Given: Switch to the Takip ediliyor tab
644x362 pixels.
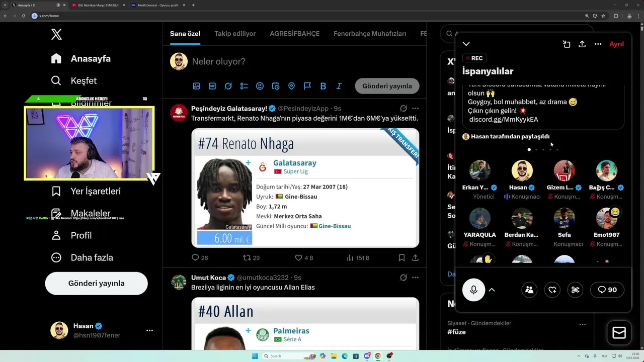Looking at the screenshot, I should pos(235,34).
